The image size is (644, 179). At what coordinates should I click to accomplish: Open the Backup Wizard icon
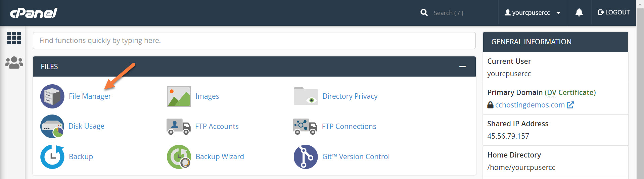coord(179,157)
